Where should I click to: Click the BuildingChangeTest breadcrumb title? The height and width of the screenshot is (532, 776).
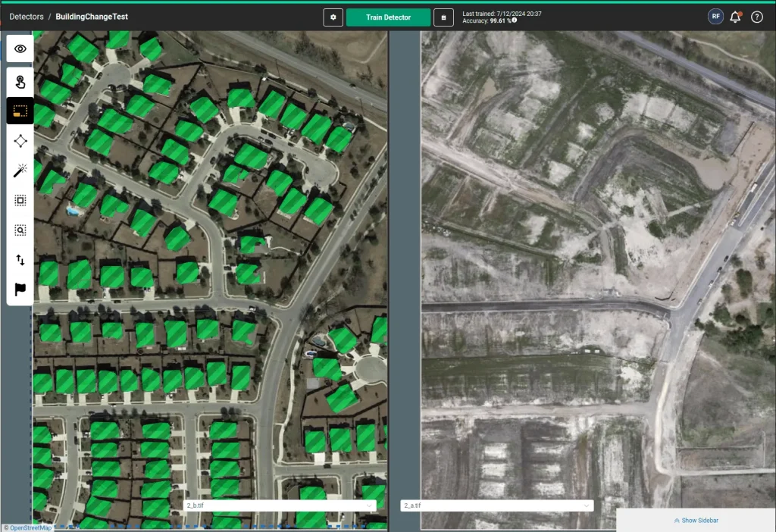coord(92,17)
